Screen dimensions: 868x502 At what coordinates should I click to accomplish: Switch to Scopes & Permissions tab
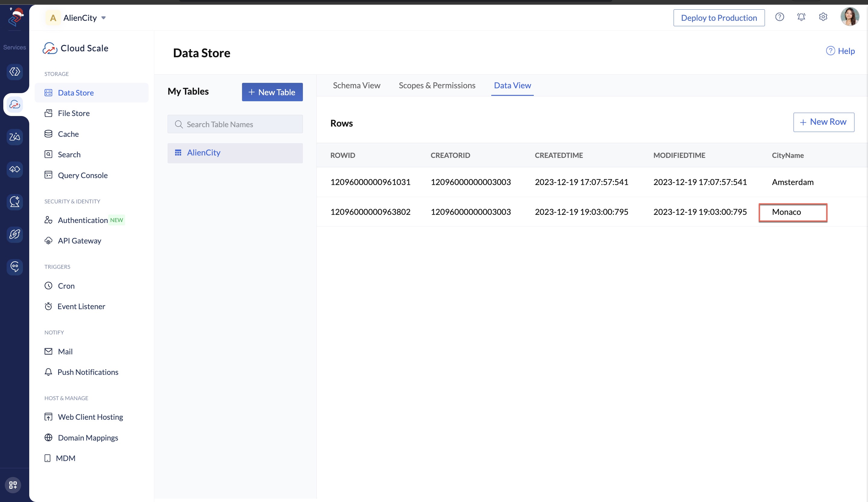437,85
